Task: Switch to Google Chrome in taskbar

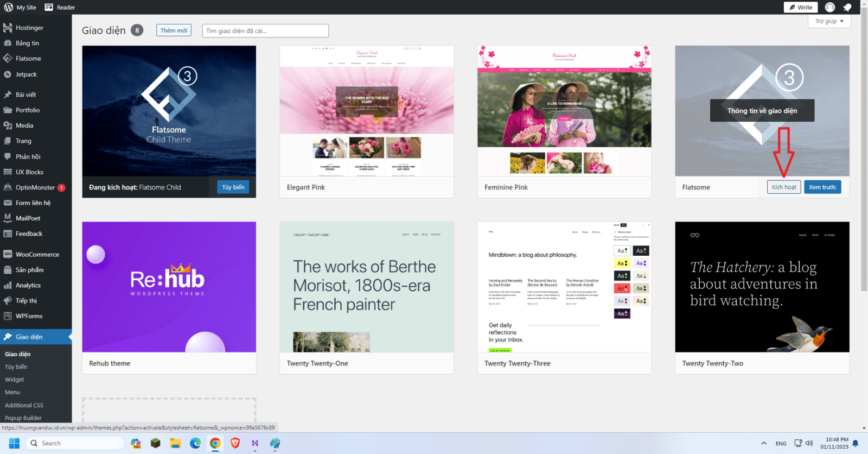Action: tap(215, 443)
